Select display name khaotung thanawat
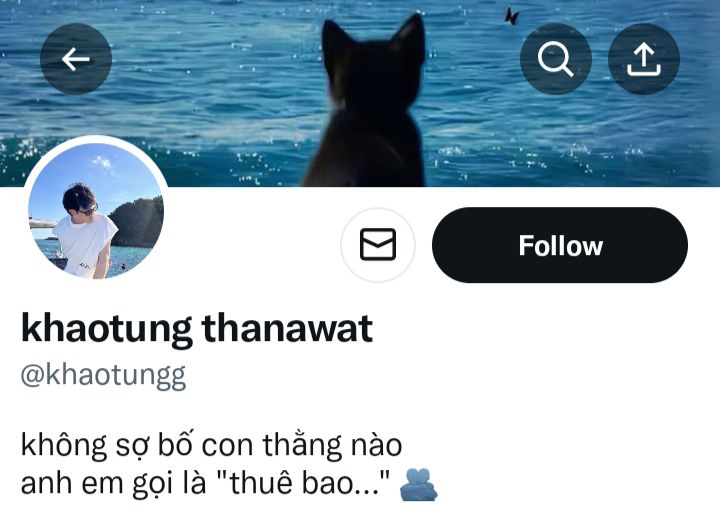Screen dimensions: 720x517 197,329
